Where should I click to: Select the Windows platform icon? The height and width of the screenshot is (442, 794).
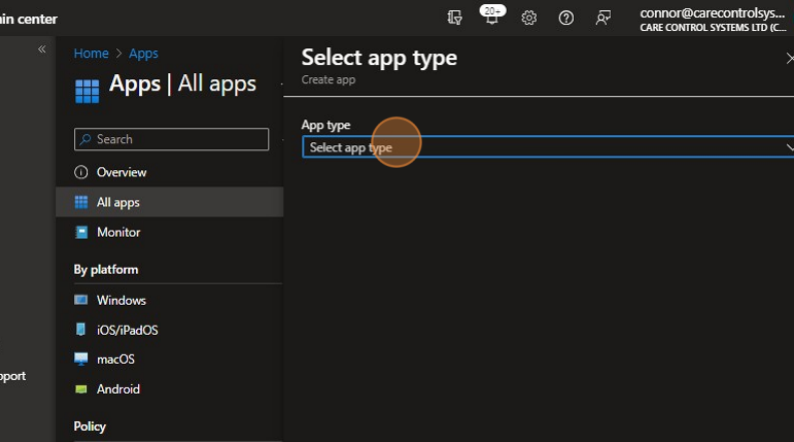click(81, 300)
